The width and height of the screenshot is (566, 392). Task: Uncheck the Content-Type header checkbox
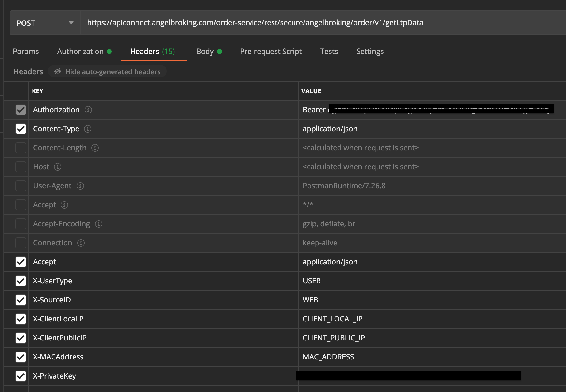(21, 129)
